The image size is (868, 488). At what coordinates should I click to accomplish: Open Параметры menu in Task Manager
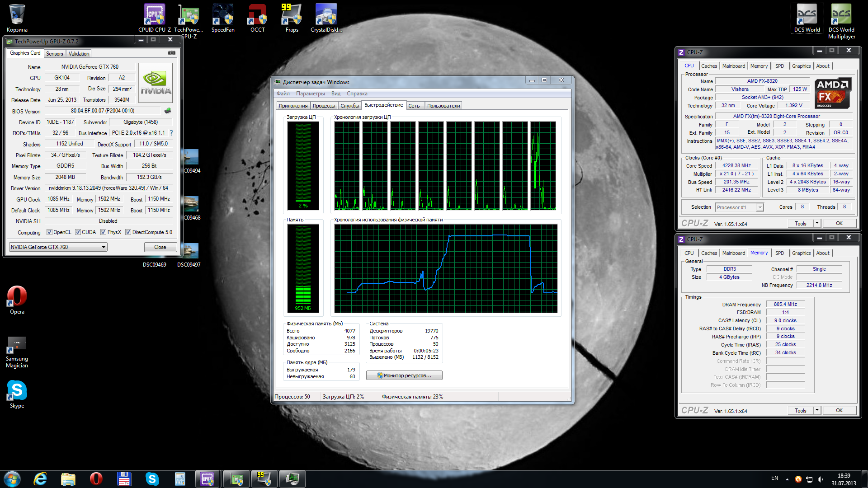point(310,94)
